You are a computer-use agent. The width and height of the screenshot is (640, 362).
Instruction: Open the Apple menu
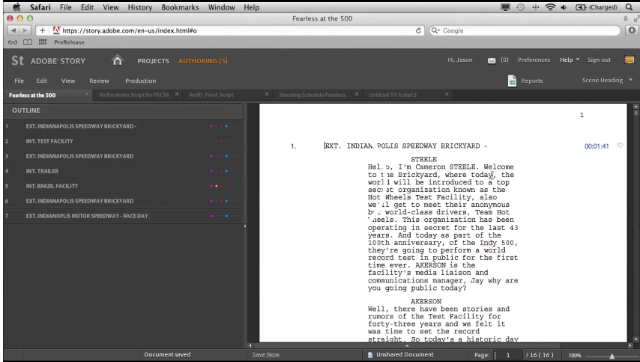click(x=16, y=7)
